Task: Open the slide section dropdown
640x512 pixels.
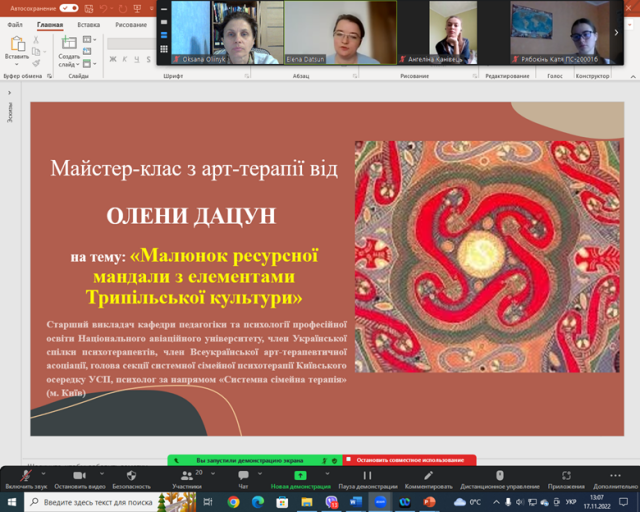Action: point(89,64)
